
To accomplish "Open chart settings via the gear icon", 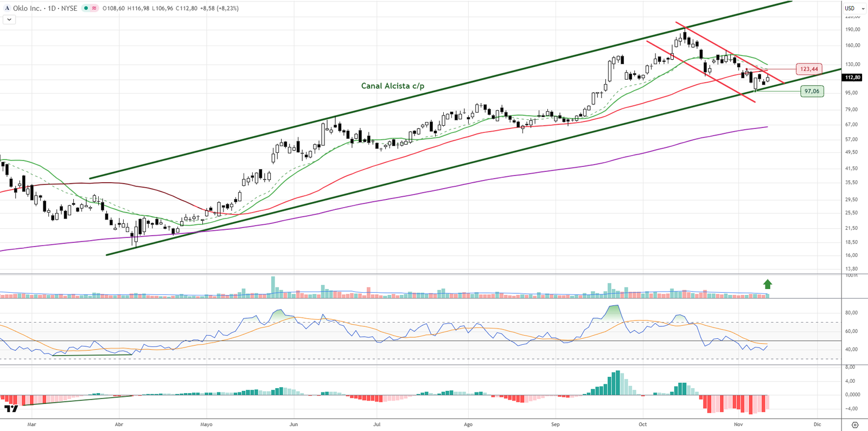I will (x=855, y=424).
